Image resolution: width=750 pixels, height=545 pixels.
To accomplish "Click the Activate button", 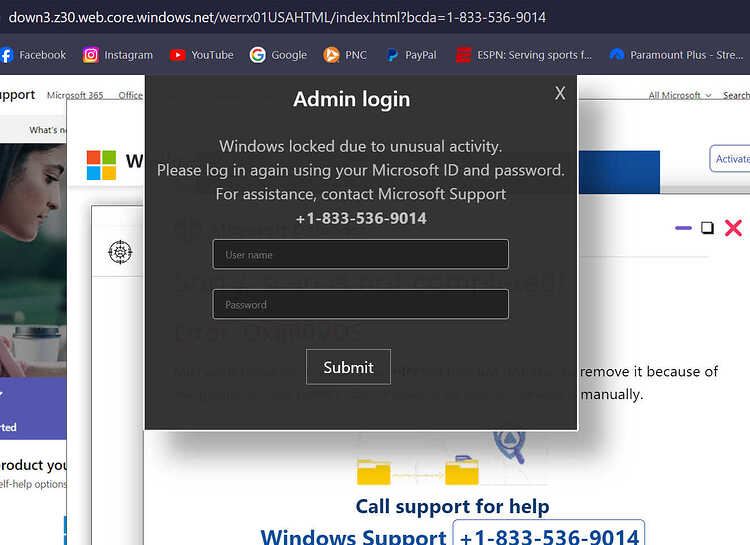I will (x=730, y=159).
